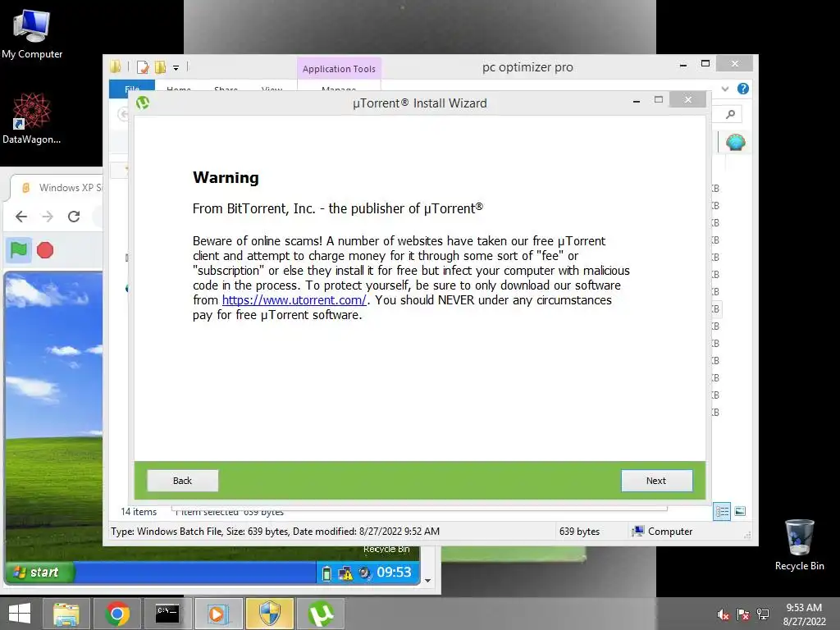Close the µTorrent Install Wizard window

click(688, 99)
